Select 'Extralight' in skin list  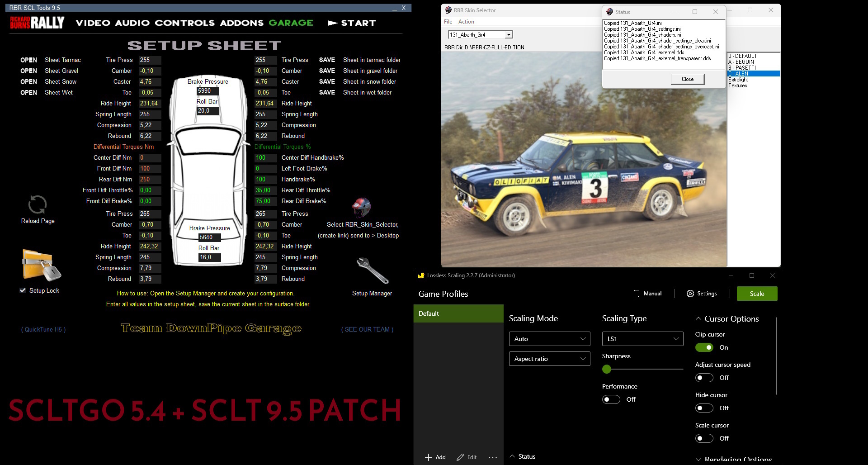click(754, 80)
